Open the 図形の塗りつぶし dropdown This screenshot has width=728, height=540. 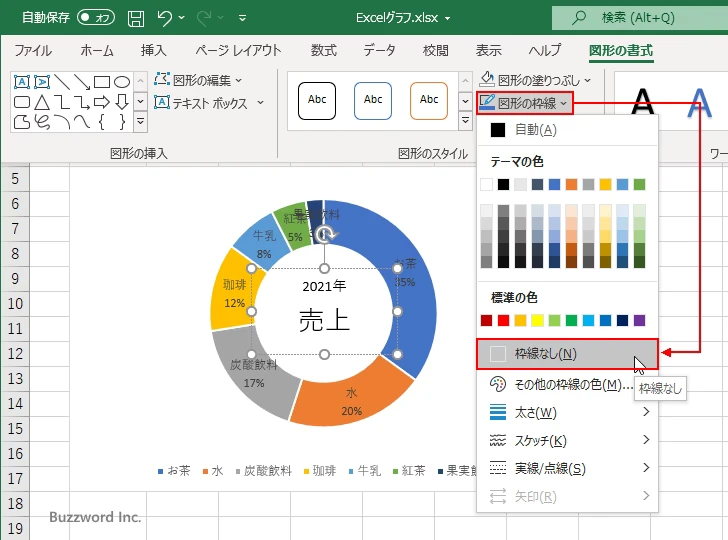pos(535,80)
